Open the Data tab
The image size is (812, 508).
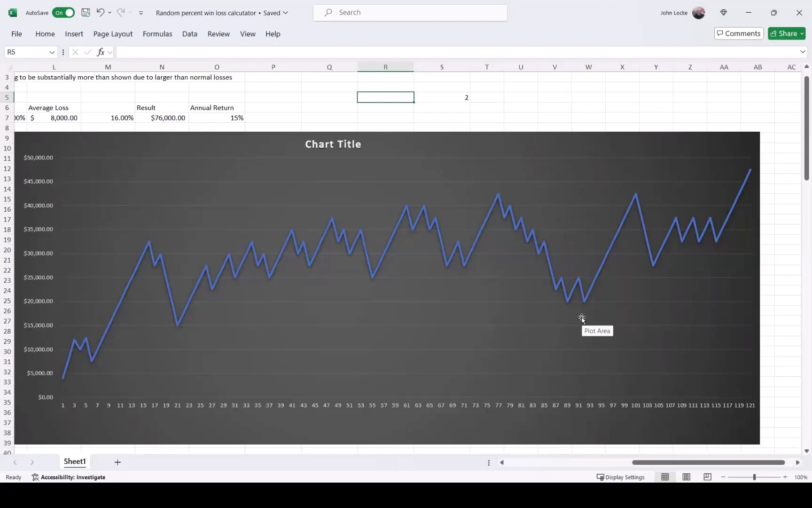pos(190,34)
